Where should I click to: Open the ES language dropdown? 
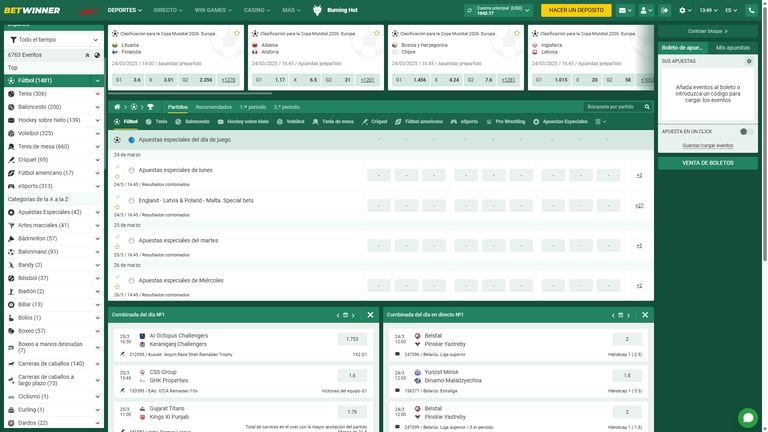pos(731,10)
